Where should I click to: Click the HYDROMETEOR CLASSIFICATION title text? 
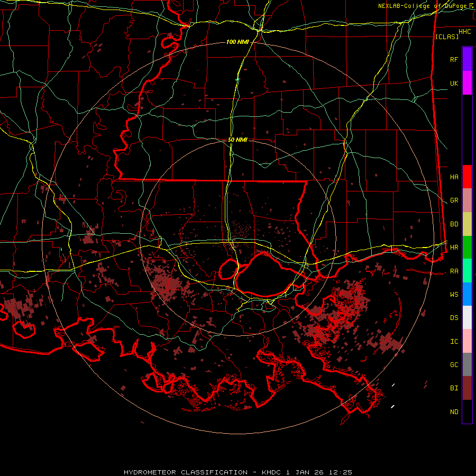point(186,472)
